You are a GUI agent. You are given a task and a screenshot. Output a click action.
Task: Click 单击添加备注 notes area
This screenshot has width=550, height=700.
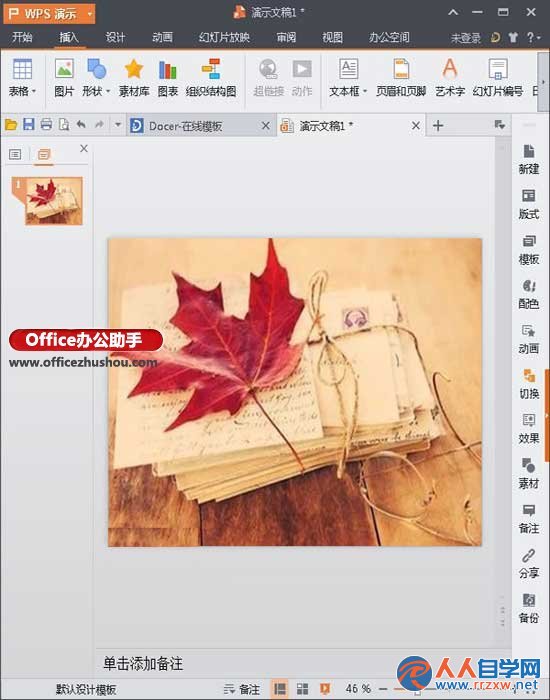point(143,664)
